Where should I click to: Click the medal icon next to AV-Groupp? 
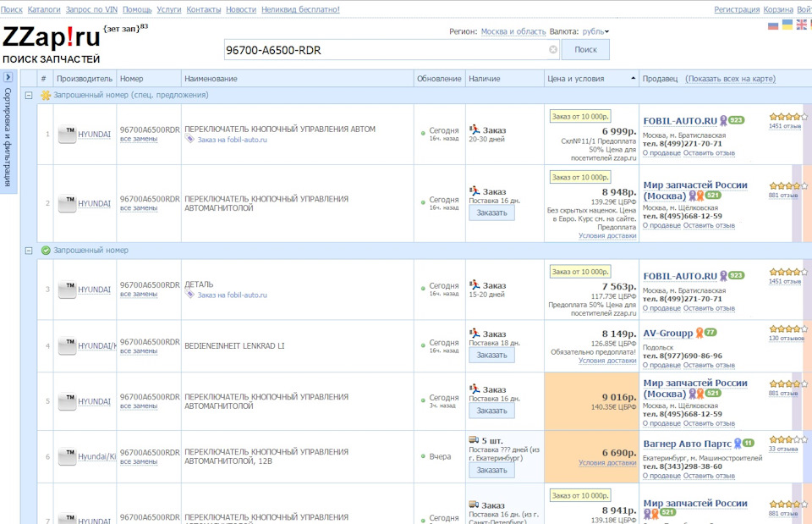pos(700,333)
